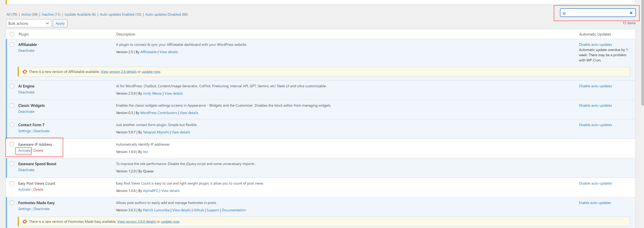Disable auto-updates for Affiliatable
The height and width of the screenshot is (228, 644).
click(595, 45)
